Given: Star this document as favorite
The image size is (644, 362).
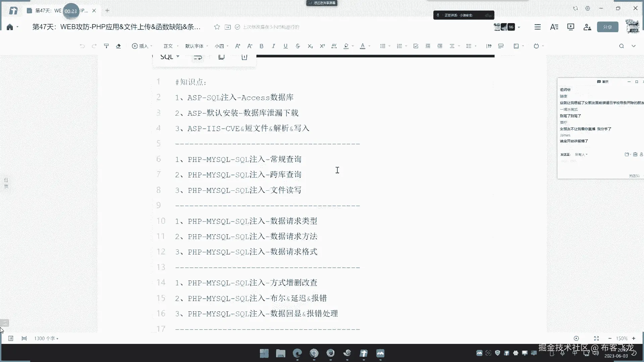Looking at the screenshot, I should pos(217,27).
